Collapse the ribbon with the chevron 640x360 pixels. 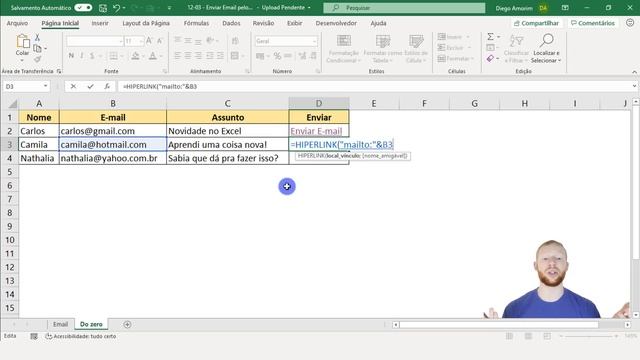(634, 72)
